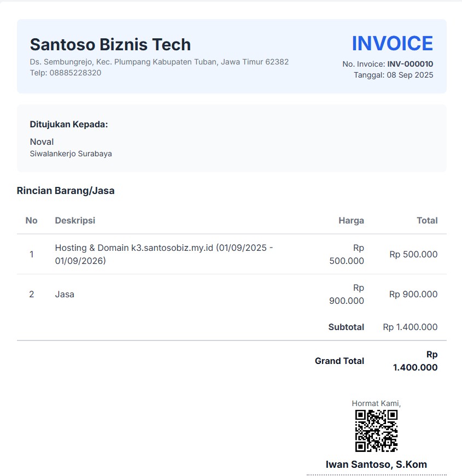
Task: Click the Santoso Biznis Tech company name
Action: 110,44
